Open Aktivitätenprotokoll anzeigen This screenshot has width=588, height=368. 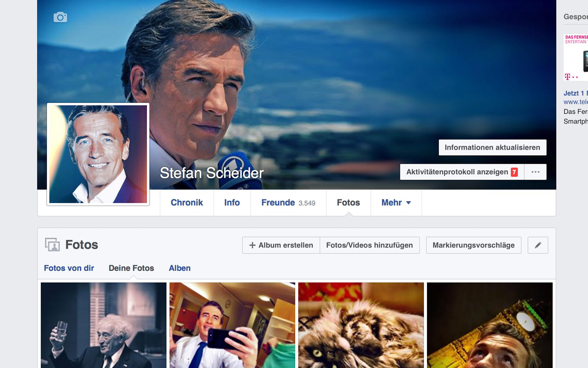[x=457, y=172]
